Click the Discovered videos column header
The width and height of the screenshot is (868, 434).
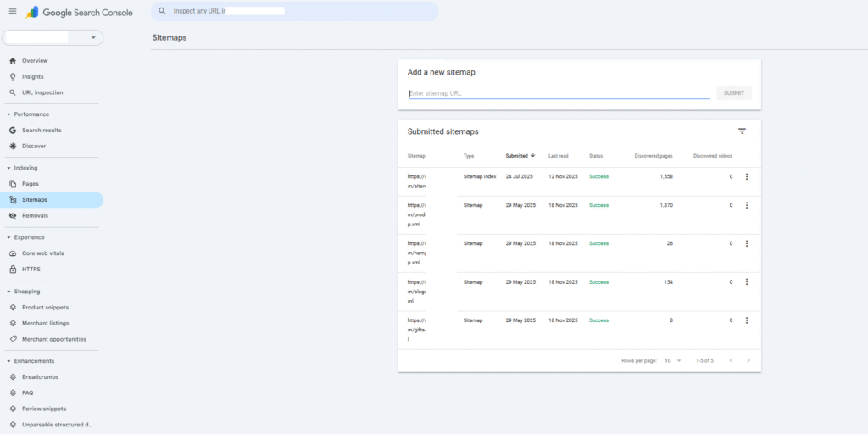pyautogui.click(x=712, y=156)
